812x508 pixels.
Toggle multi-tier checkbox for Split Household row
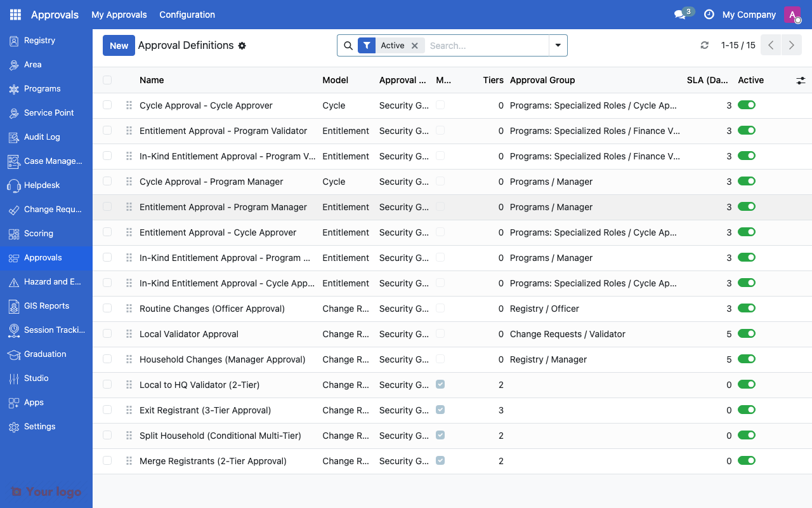pos(440,435)
